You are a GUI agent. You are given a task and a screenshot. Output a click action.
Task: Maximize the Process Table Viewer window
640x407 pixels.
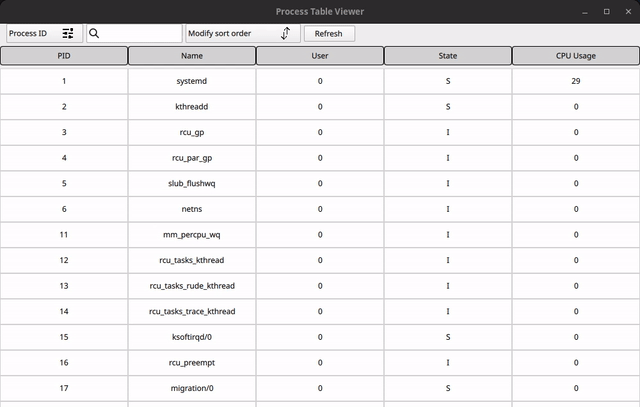click(606, 11)
